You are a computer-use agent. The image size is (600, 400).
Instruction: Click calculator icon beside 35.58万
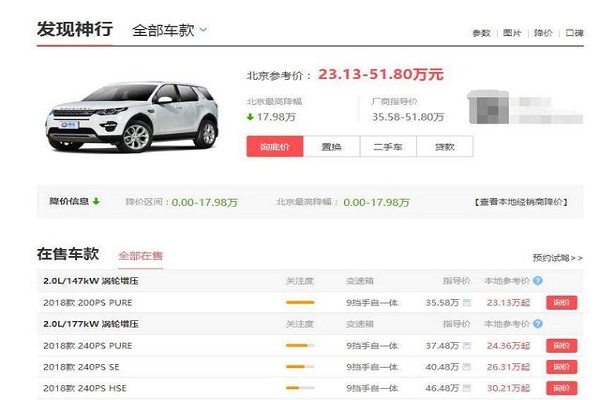466,303
